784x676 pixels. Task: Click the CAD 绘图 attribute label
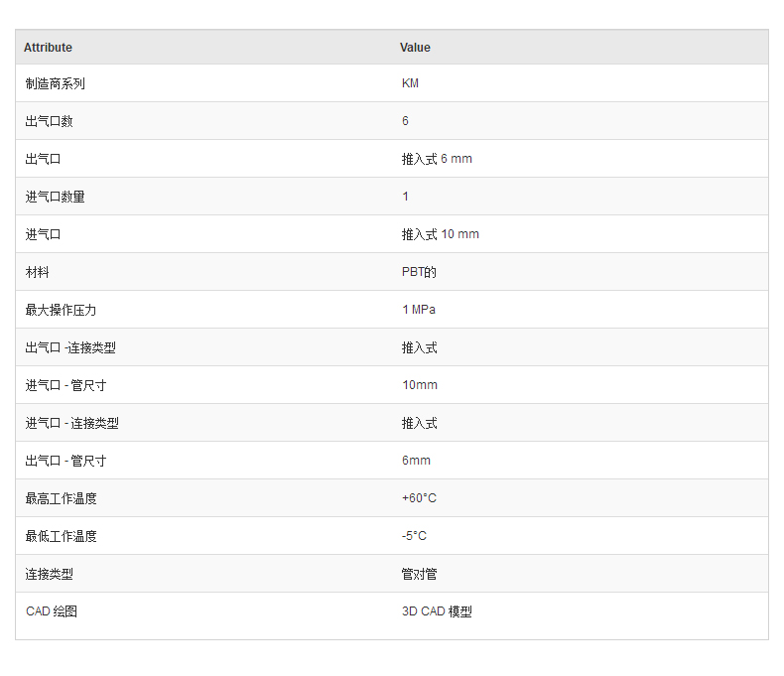click(x=52, y=611)
